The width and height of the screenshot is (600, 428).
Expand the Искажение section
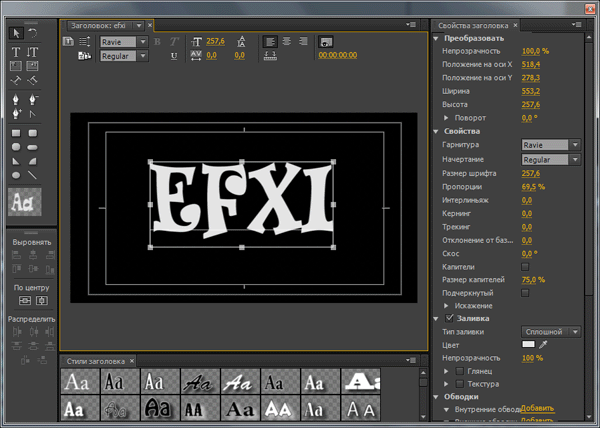click(446, 306)
